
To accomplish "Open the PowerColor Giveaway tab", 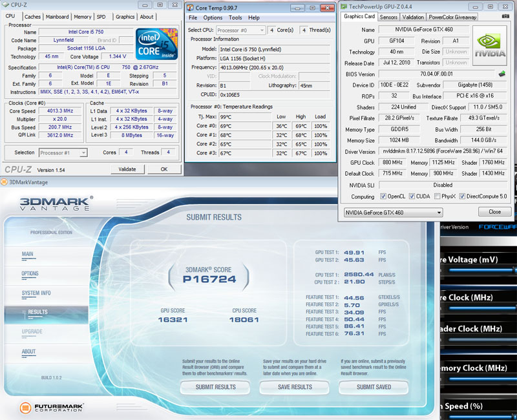I will (x=452, y=17).
